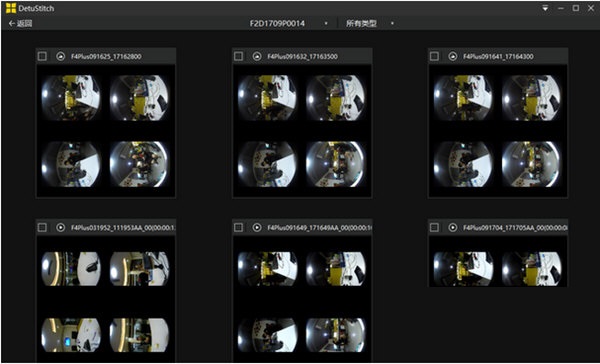This screenshot has width=600, height=364.
Task: Open top-right video thumbnail in F4Plus091649_171649AA
Action: click(x=336, y=269)
